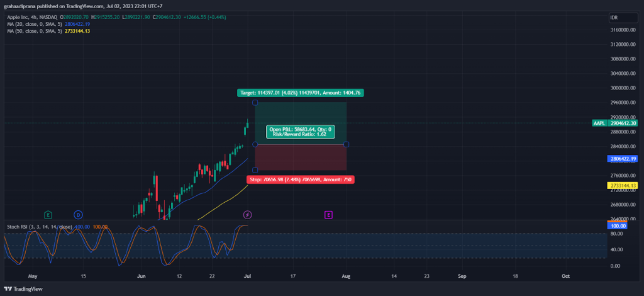Select the round entry handle of long position
Screen dimensions: 644x296
(x=255, y=144)
